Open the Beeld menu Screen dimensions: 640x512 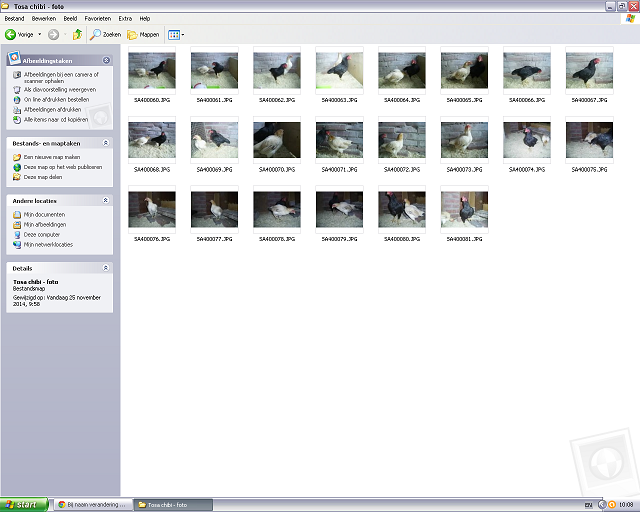(70, 18)
